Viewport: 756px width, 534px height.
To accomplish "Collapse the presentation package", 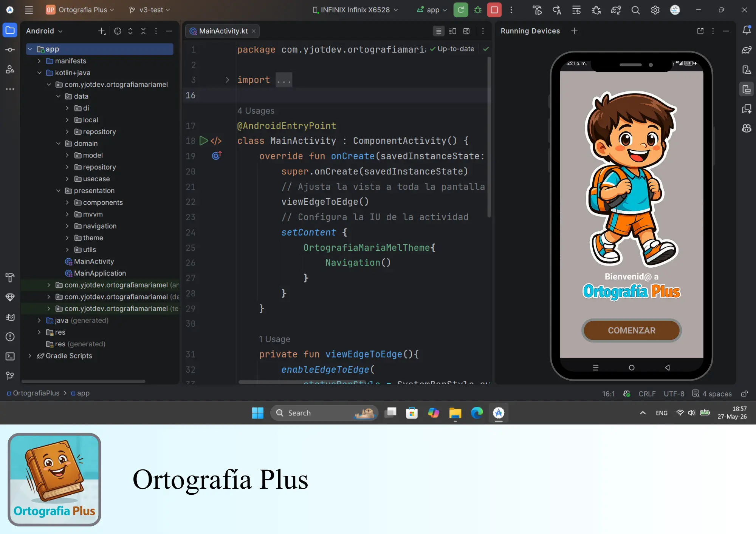I will (58, 191).
